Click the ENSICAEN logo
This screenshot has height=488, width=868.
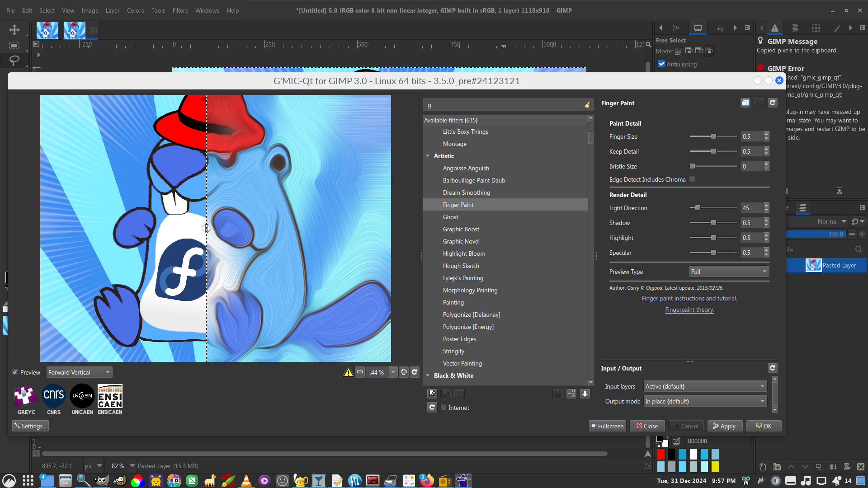pos(110,399)
